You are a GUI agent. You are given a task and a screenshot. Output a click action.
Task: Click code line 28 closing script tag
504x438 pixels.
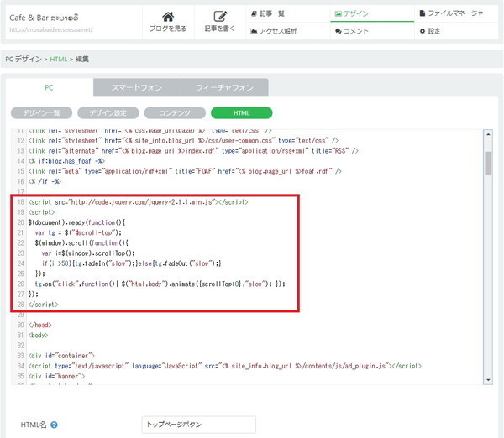pyautogui.click(x=44, y=305)
